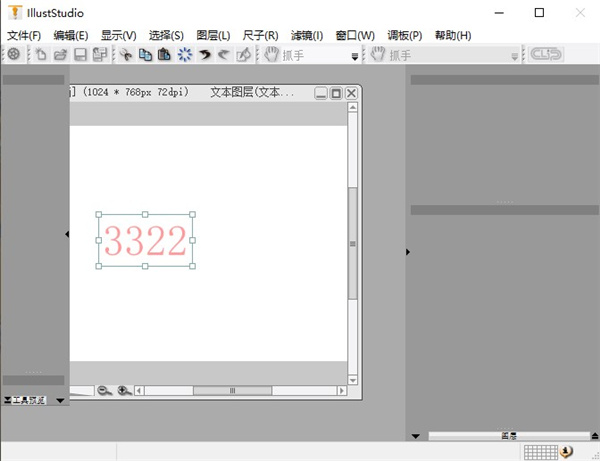The height and width of the screenshot is (461, 600).
Task: Close the document window
Action: (351, 93)
